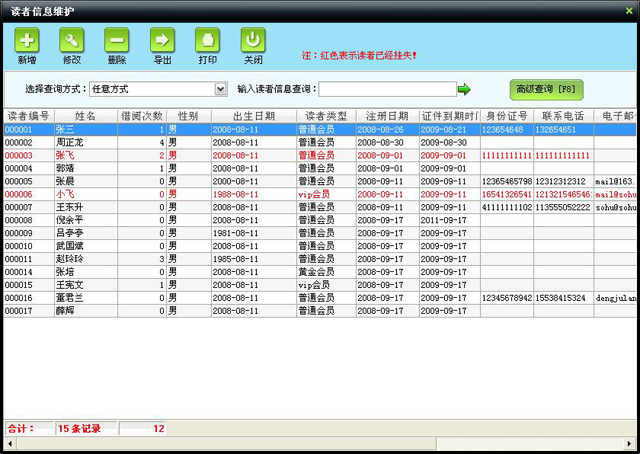Screen dimensions: 640x454
Task: Click the 修改 (Edit) wrench icon
Action: tap(72, 41)
